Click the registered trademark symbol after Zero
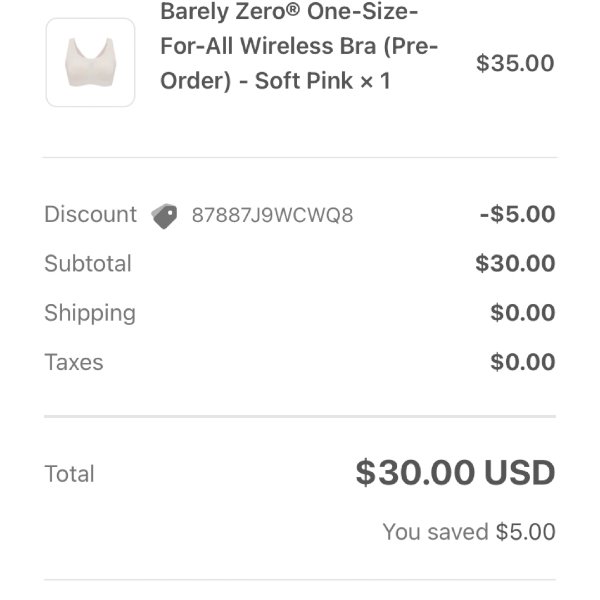The height and width of the screenshot is (600, 600). (292, 9)
